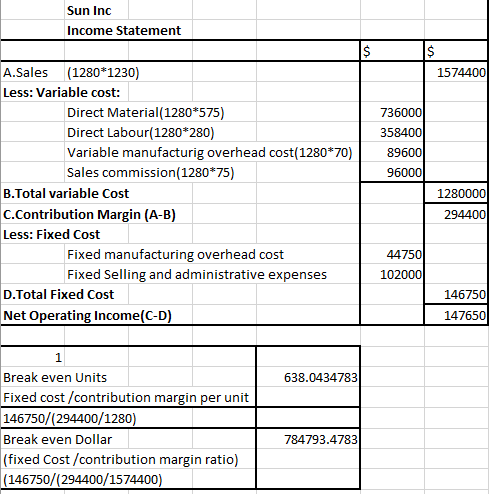Select the 'Sun Inc' title cell
The image size is (489, 494).
[x=89, y=11]
